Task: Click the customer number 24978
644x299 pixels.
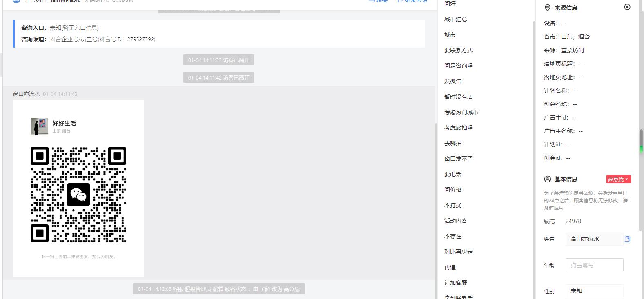Action: pos(573,221)
